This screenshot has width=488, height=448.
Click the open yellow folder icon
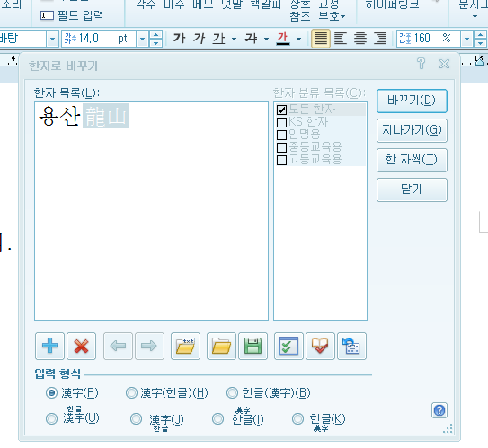coord(221,346)
